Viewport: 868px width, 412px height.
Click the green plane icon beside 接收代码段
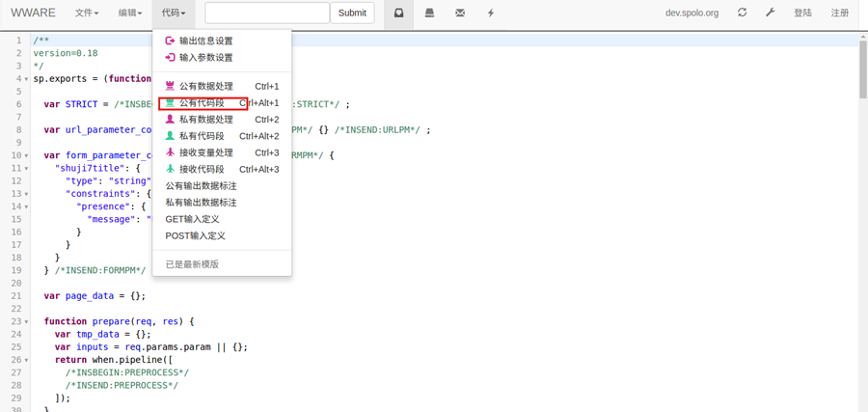(x=170, y=170)
